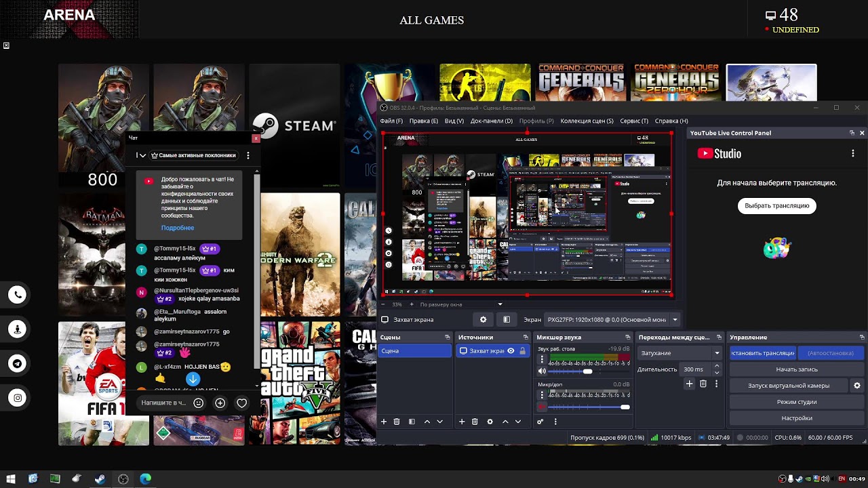This screenshot has width=868, height=488.
Task: Delete scene using trash icon in Сцены panel
Action: 397,422
